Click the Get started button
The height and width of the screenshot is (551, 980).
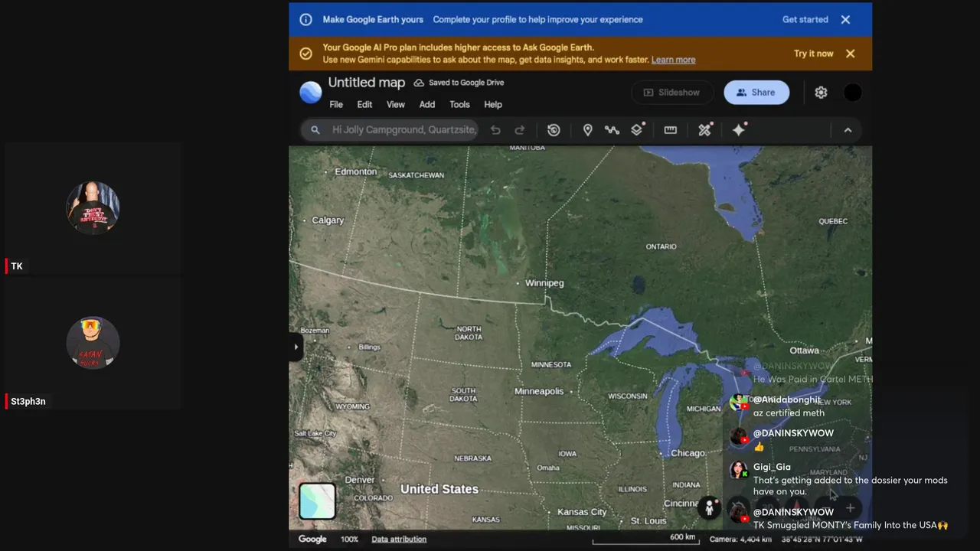[805, 20]
